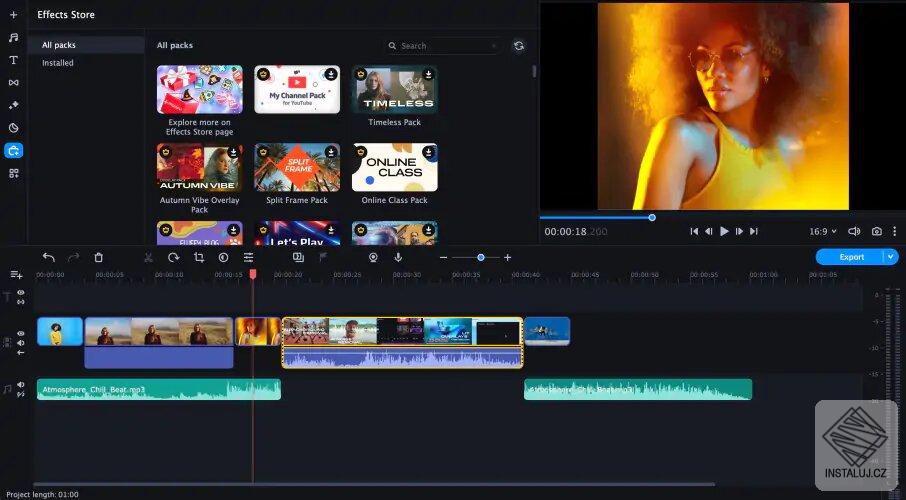The image size is (906, 500).
Task: Mute the video track audio
Action: [21, 343]
